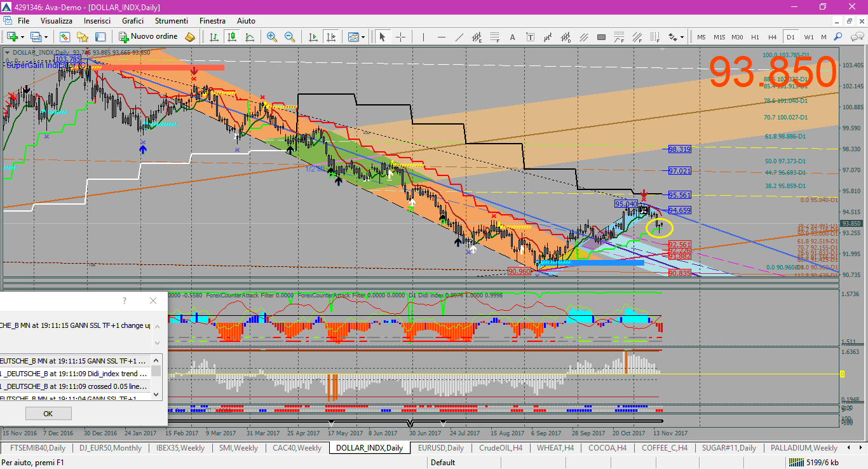Select the Fibonacci time zones tool

(x=655, y=37)
